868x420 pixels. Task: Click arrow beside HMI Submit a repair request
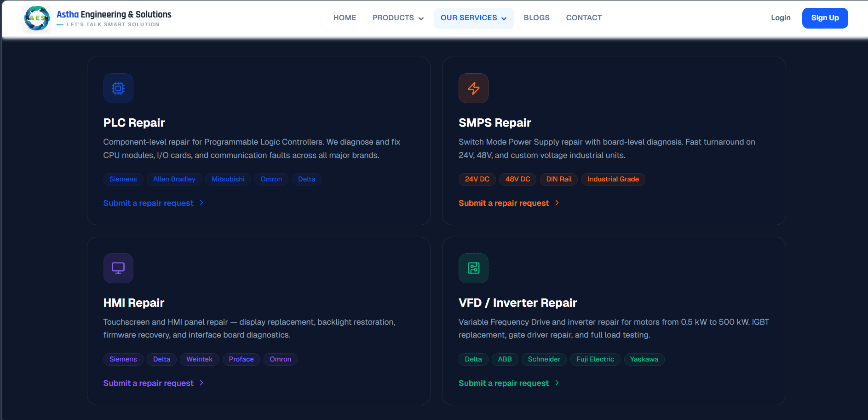click(201, 383)
